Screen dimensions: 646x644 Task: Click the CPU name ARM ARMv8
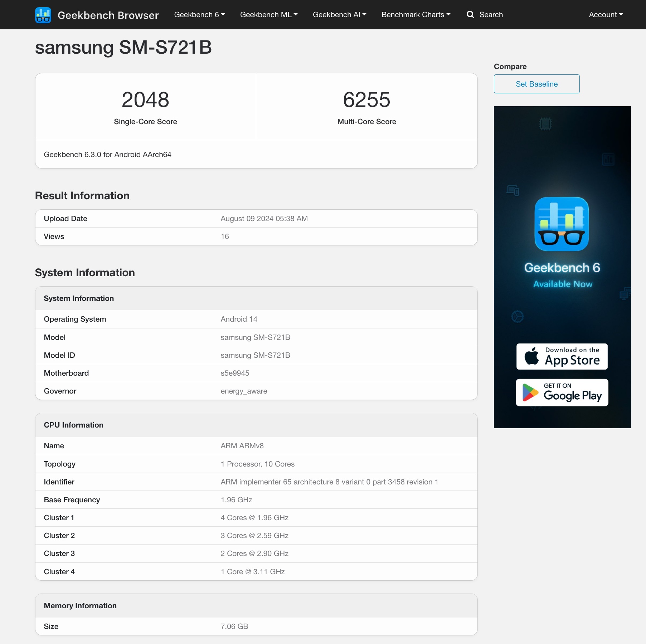242,446
